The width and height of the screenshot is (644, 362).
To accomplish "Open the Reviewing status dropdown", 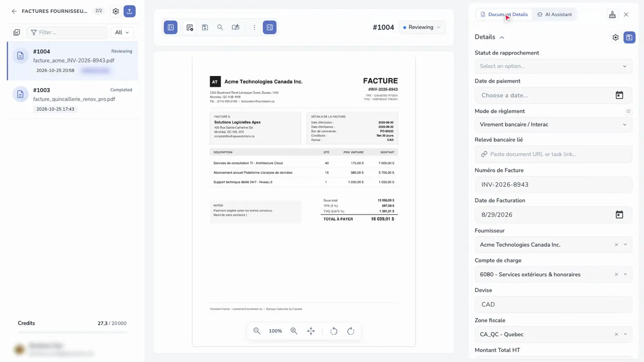I will coord(422,27).
